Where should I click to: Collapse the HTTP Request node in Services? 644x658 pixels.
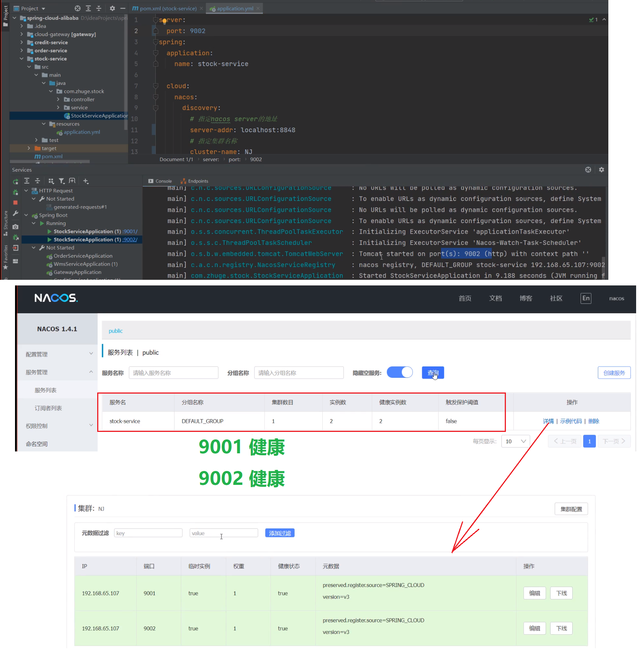pyautogui.click(x=26, y=191)
